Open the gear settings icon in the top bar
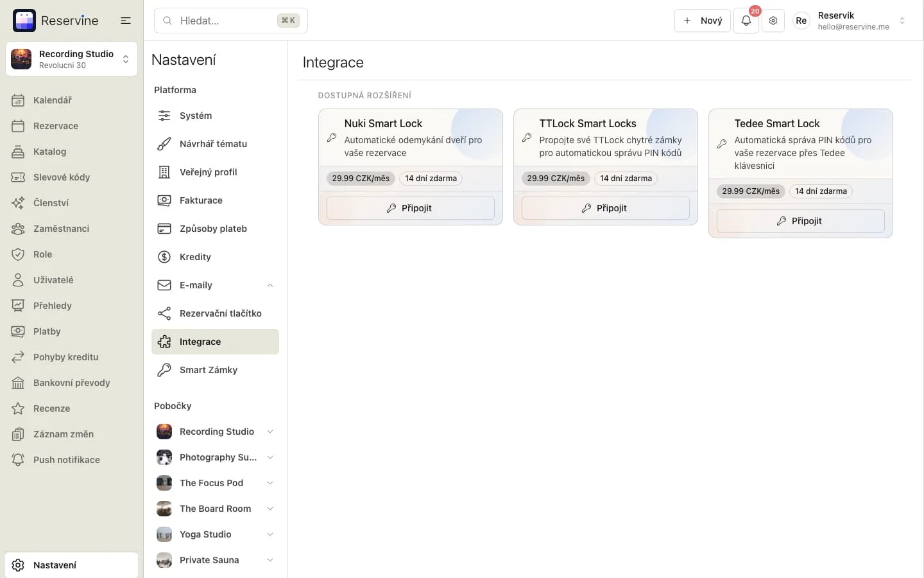The width and height of the screenshot is (924, 578). click(x=773, y=21)
